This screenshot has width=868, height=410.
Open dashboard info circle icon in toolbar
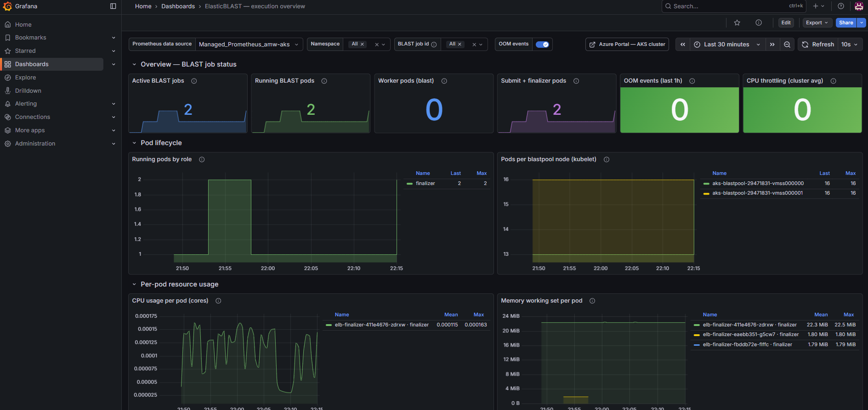[759, 22]
